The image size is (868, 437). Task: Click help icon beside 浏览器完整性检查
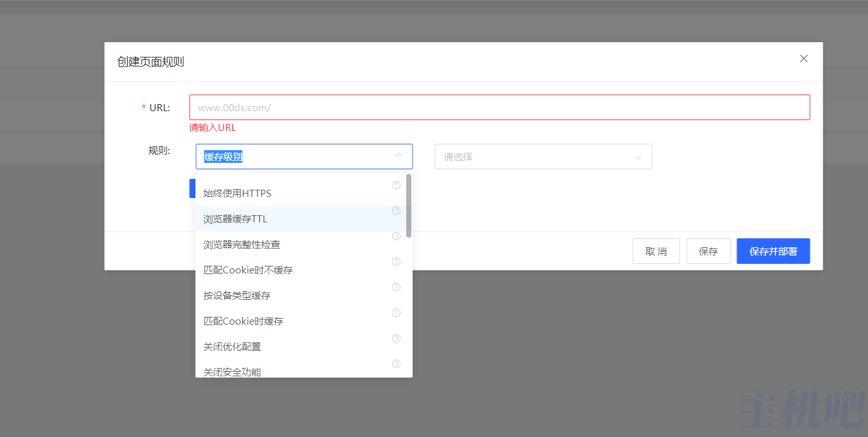(x=396, y=236)
